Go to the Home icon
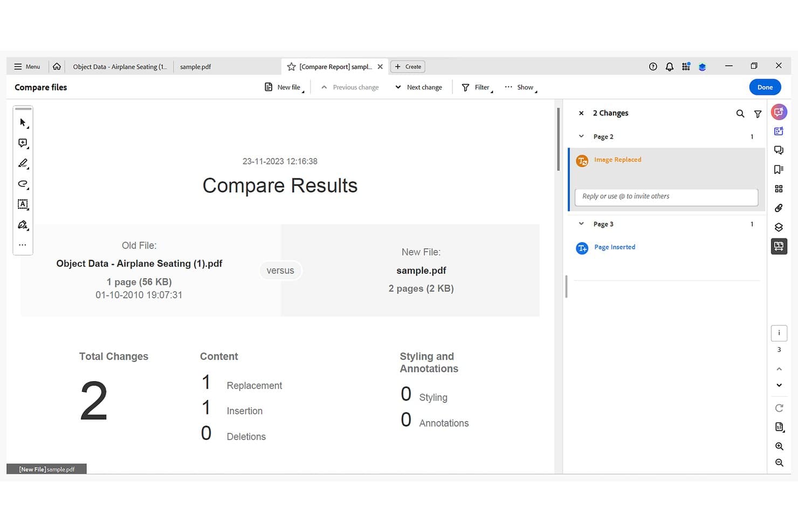 tap(57, 66)
